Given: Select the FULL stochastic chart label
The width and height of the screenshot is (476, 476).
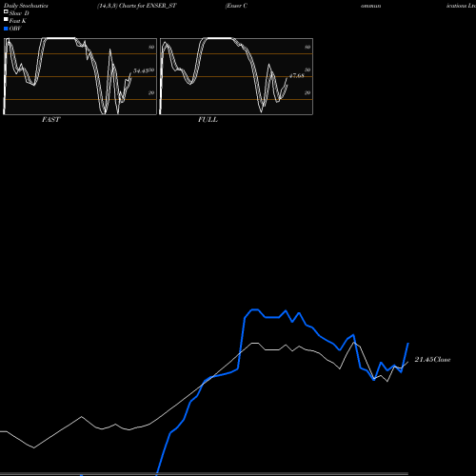Looking at the screenshot, I should [208, 120].
